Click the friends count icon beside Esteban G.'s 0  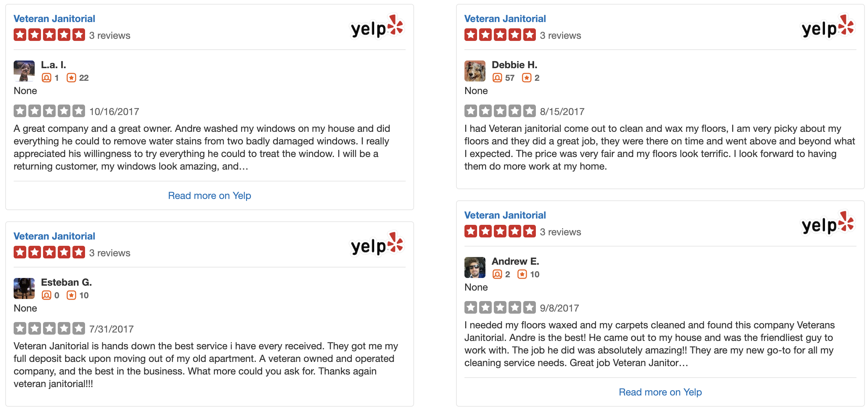click(46, 295)
